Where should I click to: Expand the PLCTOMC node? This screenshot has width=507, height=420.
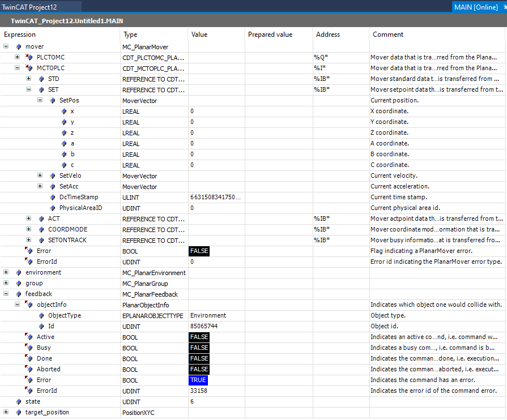pos(17,57)
